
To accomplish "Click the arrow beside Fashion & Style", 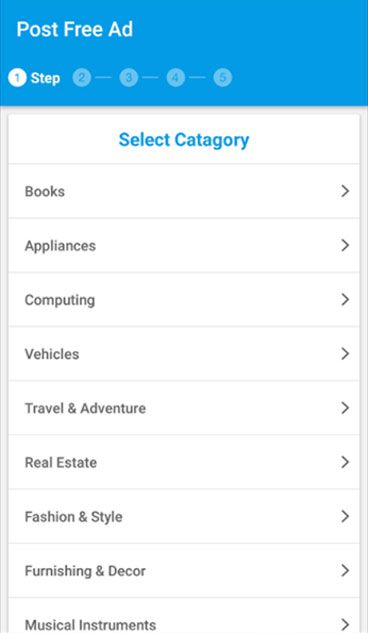I will 345,516.
